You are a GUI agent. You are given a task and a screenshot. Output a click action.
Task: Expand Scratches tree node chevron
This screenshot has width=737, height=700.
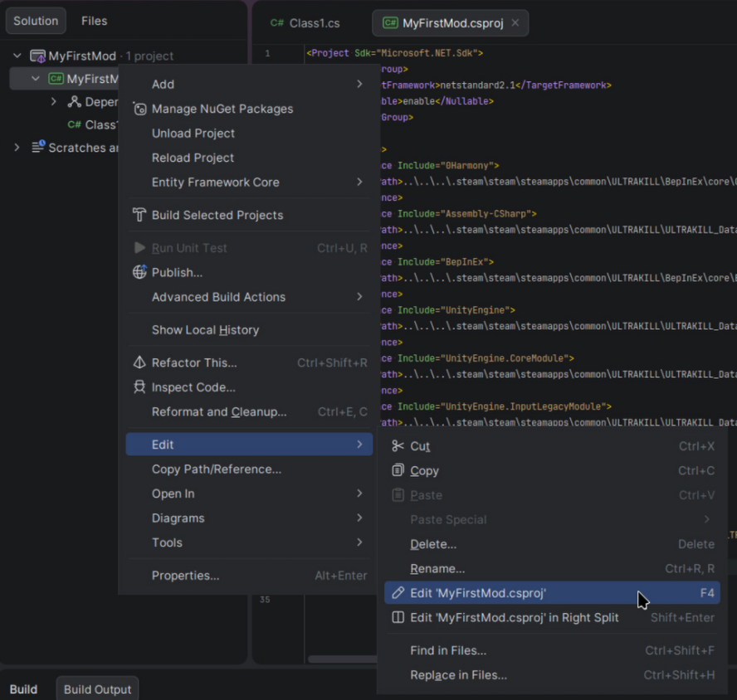(17, 148)
